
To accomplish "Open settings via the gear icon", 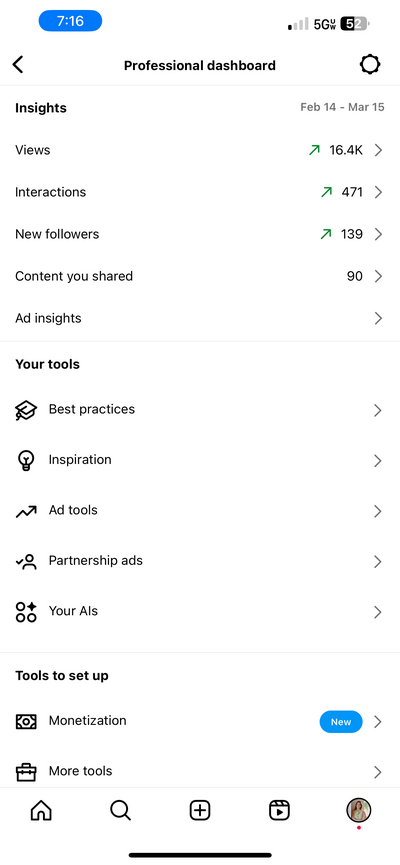I will point(370,65).
